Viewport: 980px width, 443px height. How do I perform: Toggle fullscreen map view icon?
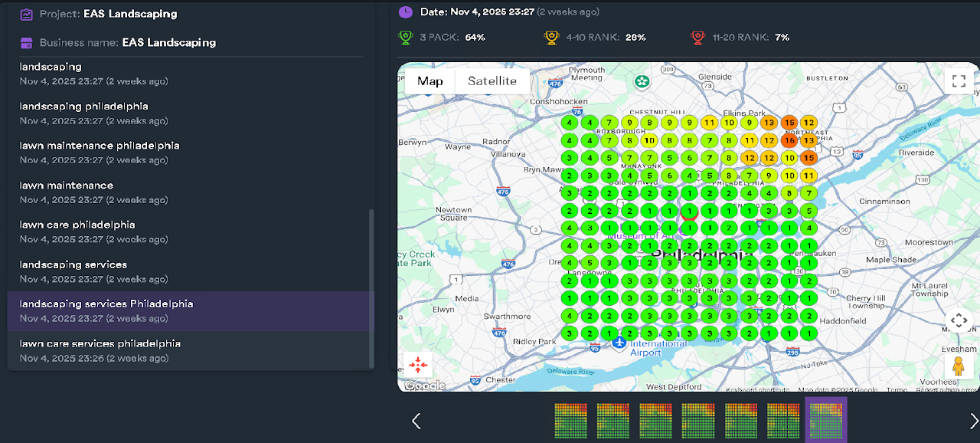[959, 80]
